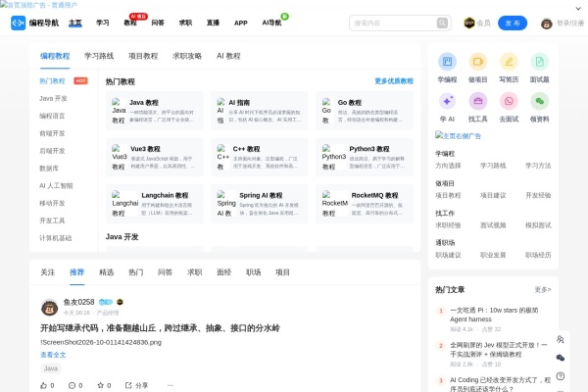Viewport: 588px width, 392px height.
Task: Click the floating help question-mark icon
Action: (561, 376)
